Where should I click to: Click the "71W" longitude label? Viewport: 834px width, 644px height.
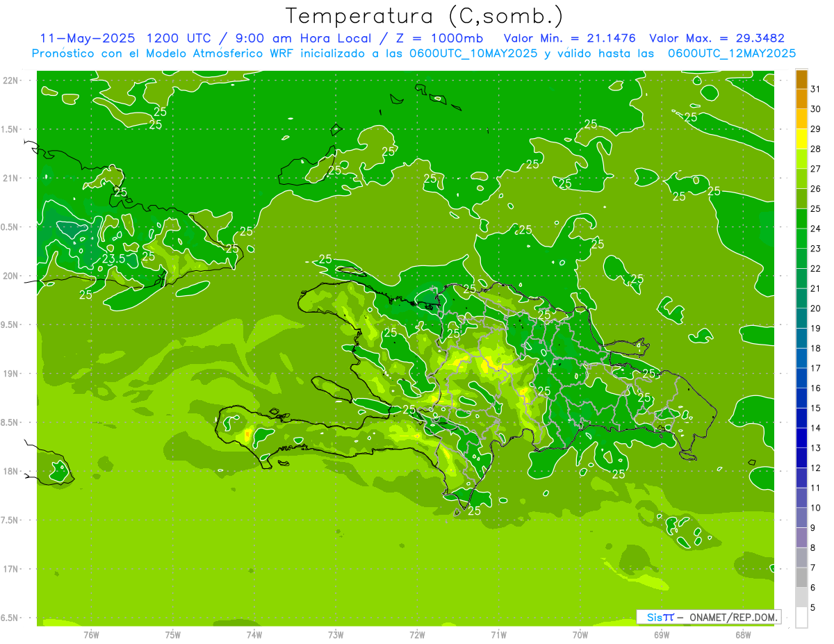pos(498,634)
